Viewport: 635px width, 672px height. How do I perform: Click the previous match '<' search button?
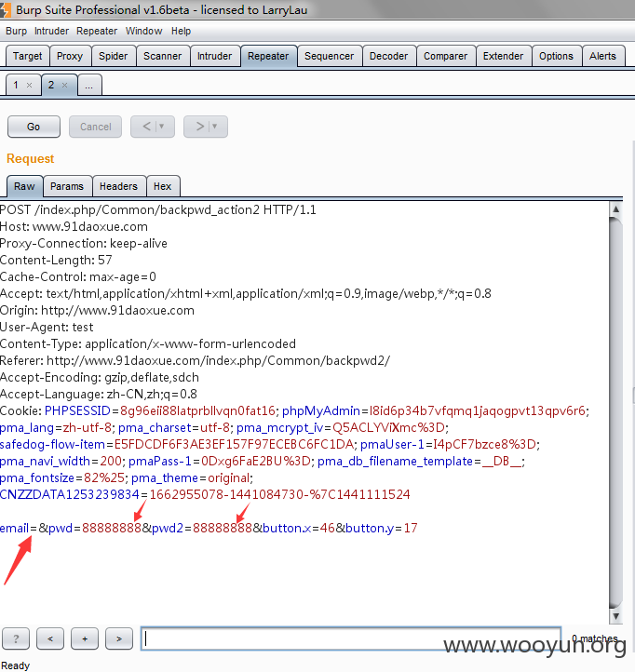[x=50, y=639]
